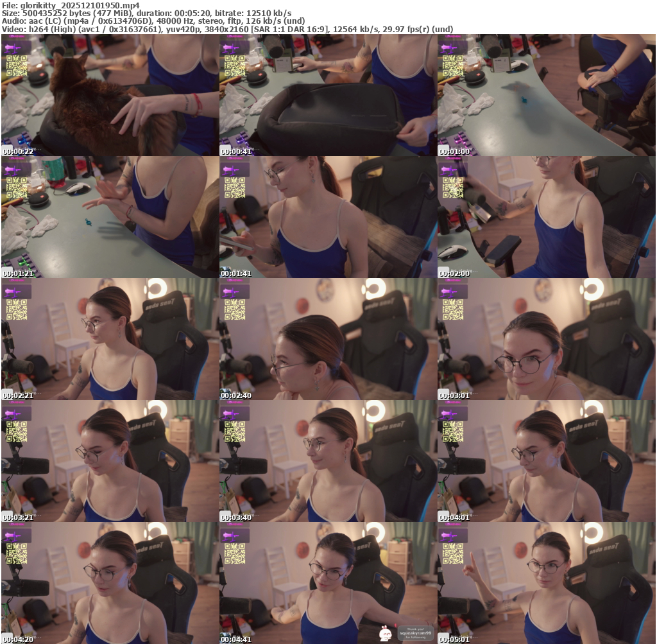Click the QR code in the 00:05:01 frame

[453, 553]
